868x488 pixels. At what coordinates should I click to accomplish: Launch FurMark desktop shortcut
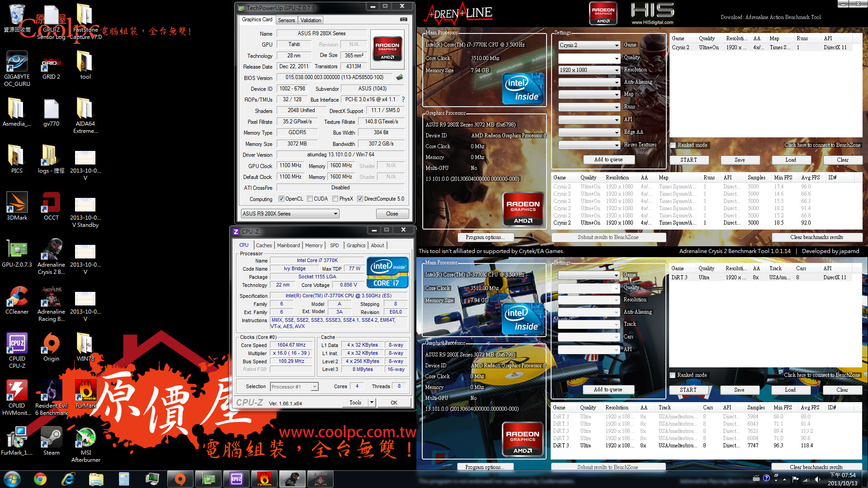click(85, 394)
